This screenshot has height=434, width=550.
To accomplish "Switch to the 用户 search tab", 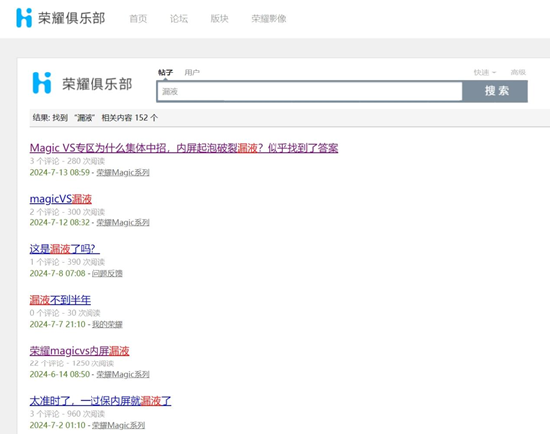I will pyautogui.click(x=192, y=72).
